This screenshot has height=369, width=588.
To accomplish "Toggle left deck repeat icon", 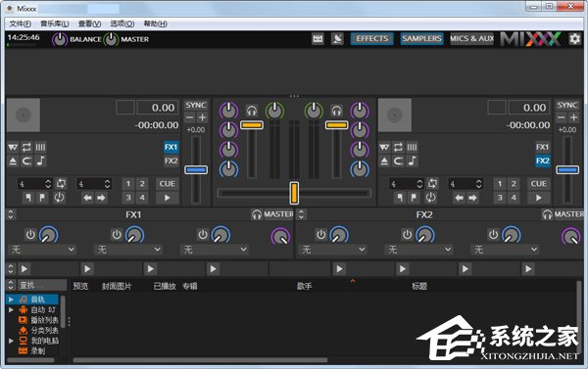I will pos(26,147).
